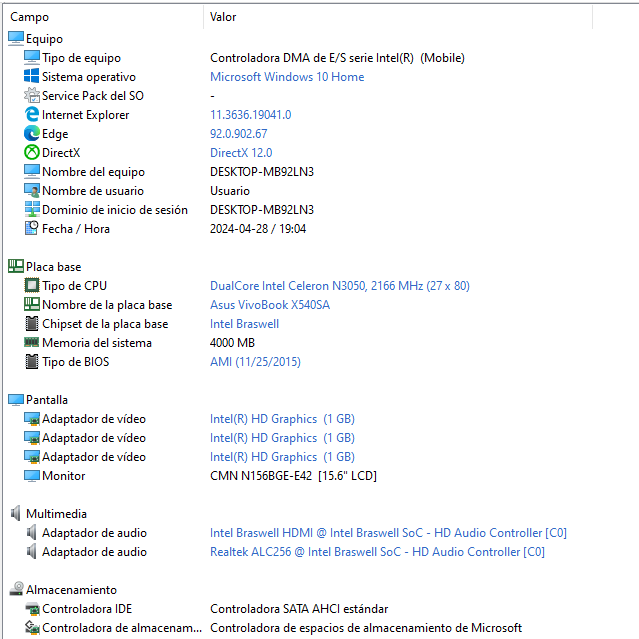The image size is (639, 639).
Task: Click the Pantalla section display icon
Action: [16, 399]
